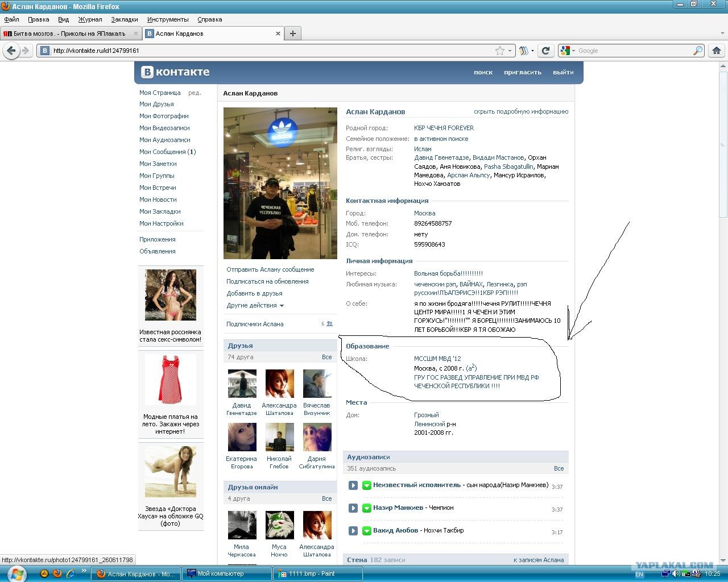Go to the browser home page icon
This screenshot has width=728, height=582.
716,51
